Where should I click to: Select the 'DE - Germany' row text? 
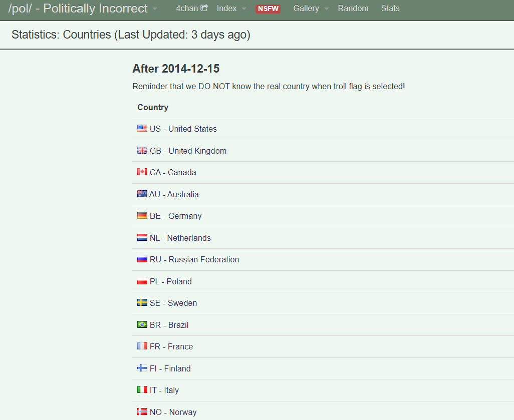pyautogui.click(x=176, y=216)
